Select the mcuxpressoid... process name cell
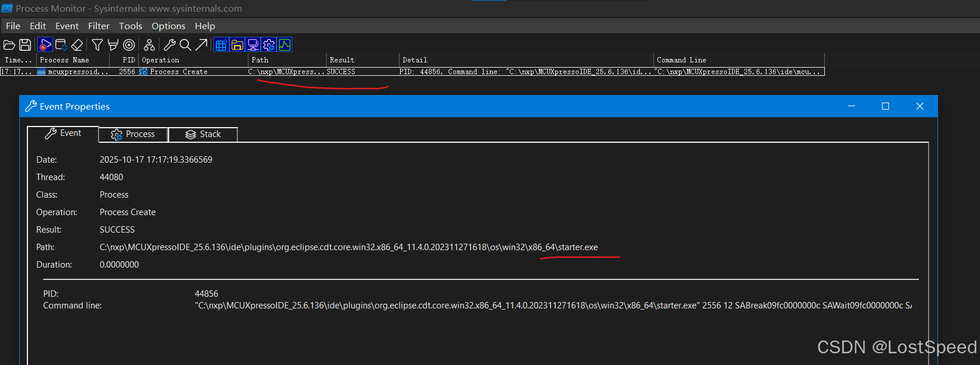The width and height of the screenshot is (980, 365). point(73,72)
